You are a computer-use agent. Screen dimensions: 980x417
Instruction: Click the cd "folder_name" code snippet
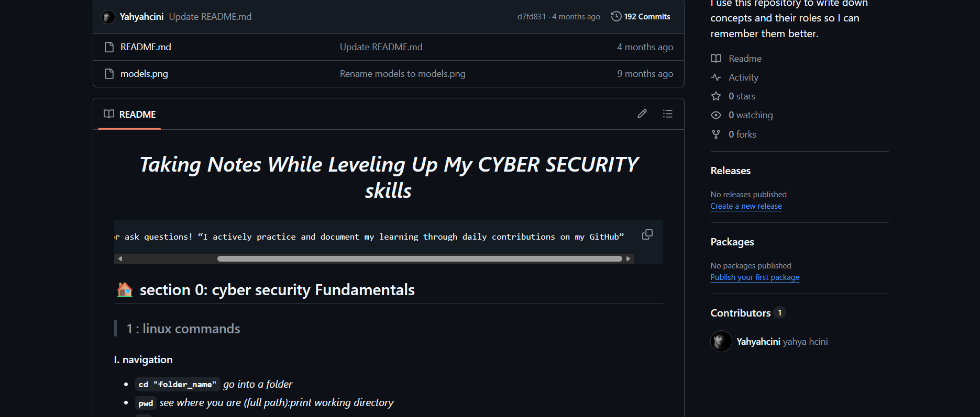tap(178, 385)
